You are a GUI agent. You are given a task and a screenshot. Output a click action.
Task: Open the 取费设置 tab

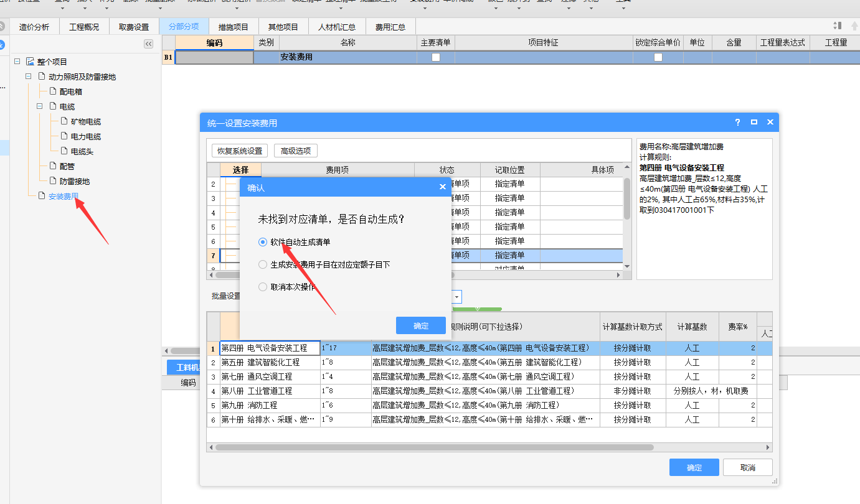tap(134, 27)
